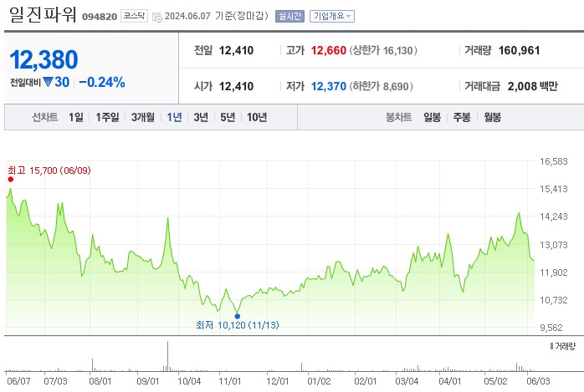
Task: Click the 16,583 y-axis label
Action: [x=554, y=161]
